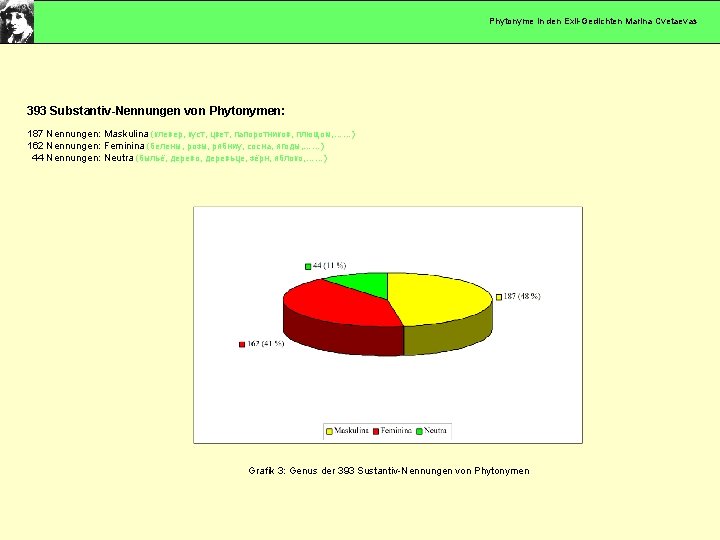Click green Russian examples after Neutra
Screen dimensions: 720x540
231,158
